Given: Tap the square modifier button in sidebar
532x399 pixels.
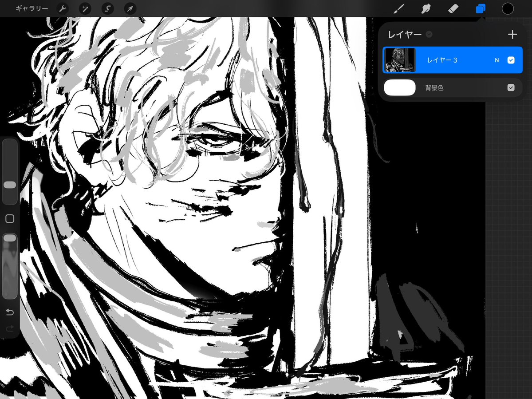Looking at the screenshot, I should point(10,219).
